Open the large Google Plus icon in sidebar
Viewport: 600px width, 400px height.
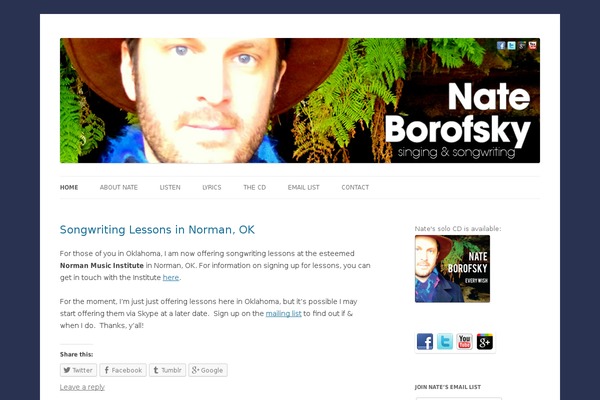(x=484, y=341)
